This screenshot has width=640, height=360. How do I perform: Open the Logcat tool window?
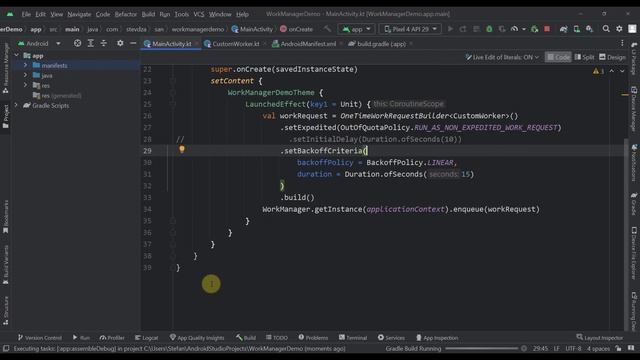tap(147, 338)
